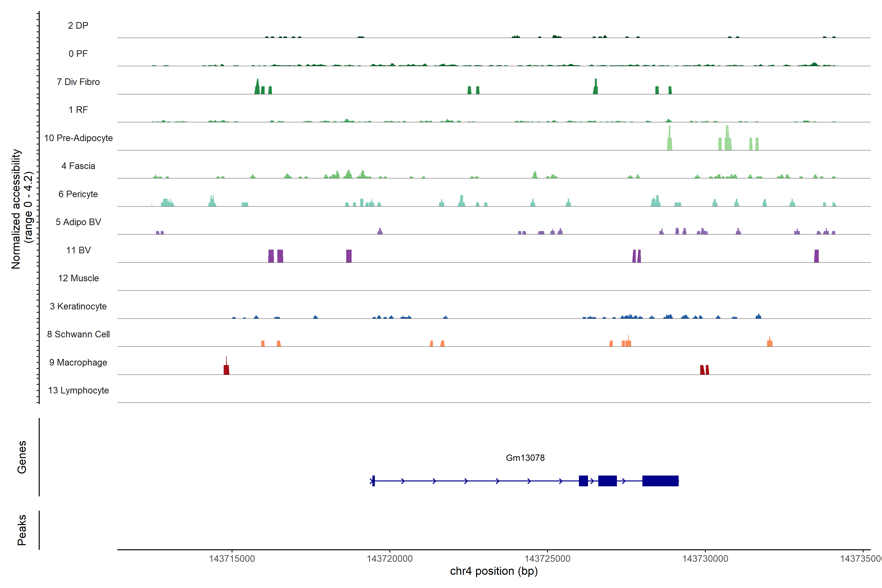The width and height of the screenshot is (882, 588).
Task: Click the 9 Macrophage track label
Action: pyautogui.click(x=78, y=362)
